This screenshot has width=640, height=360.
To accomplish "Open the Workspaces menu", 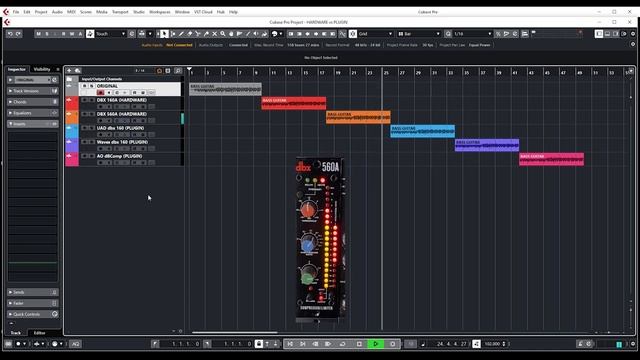I will pos(160,12).
